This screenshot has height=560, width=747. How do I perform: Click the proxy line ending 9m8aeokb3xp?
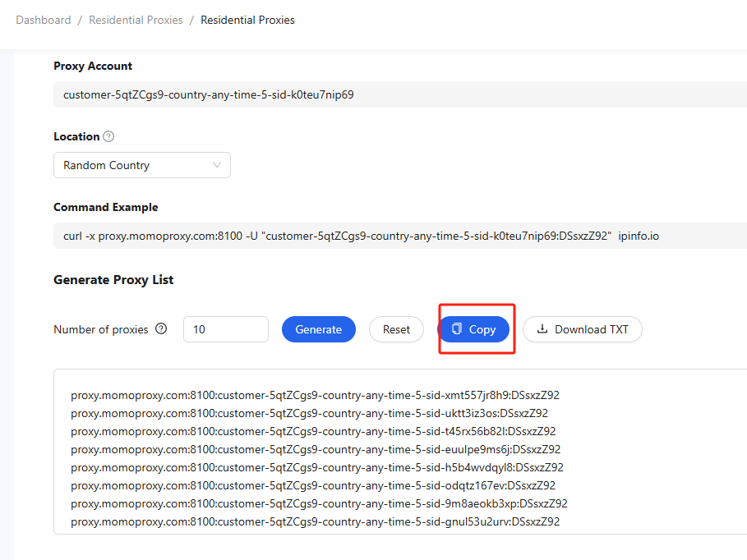tap(319, 504)
